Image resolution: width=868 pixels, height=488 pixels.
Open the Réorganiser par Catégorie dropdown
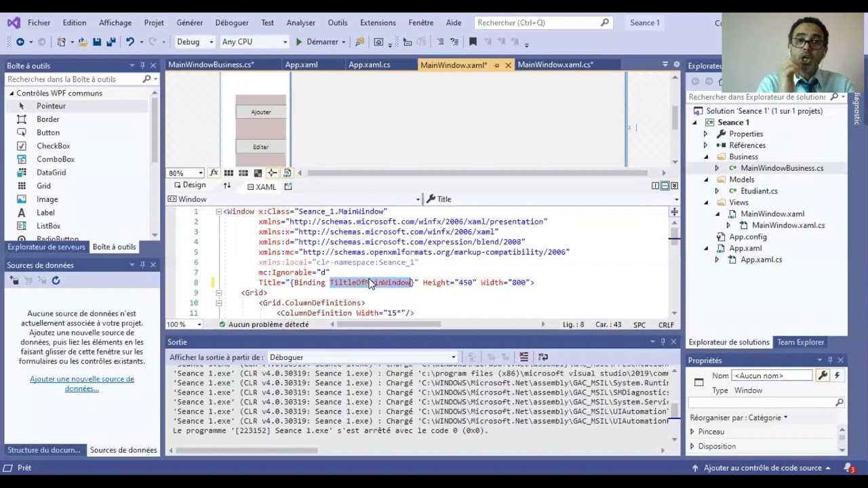pos(738,418)
